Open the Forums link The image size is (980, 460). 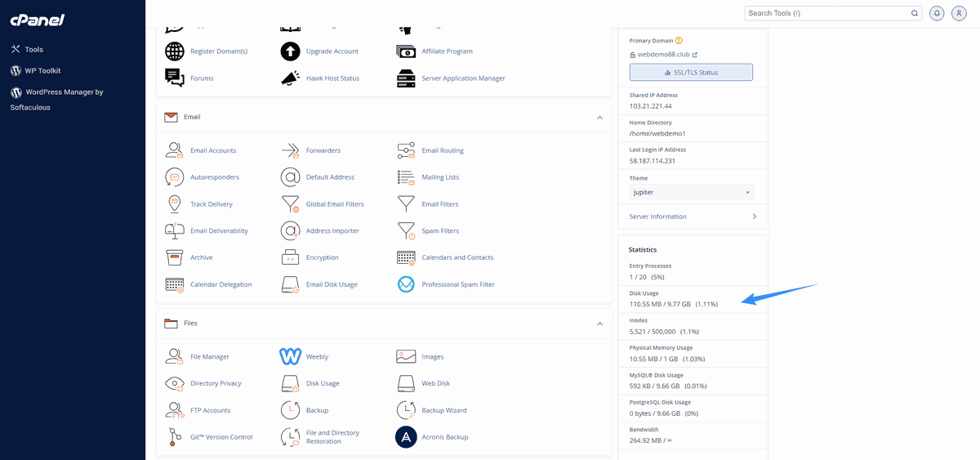pos(202,78)
